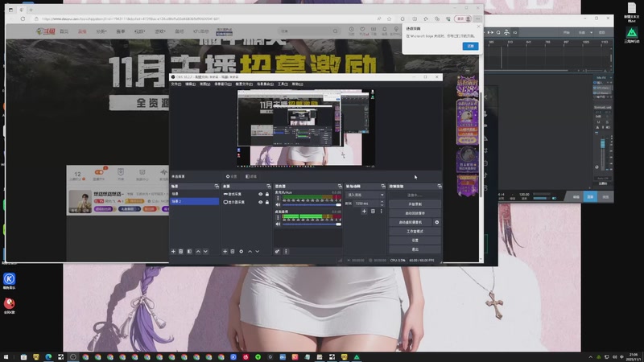Open source properties gear in Sources panel
The image size is (644, 362).
pyautogui.click(x=241, y=252)
